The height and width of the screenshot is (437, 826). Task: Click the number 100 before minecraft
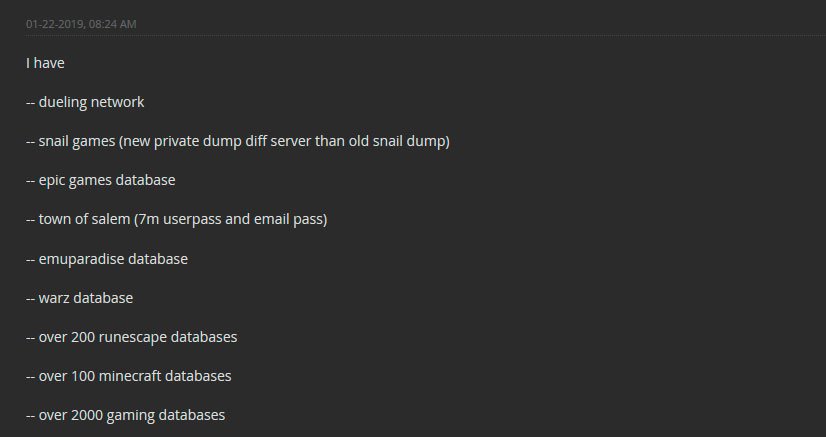(83, 376)
